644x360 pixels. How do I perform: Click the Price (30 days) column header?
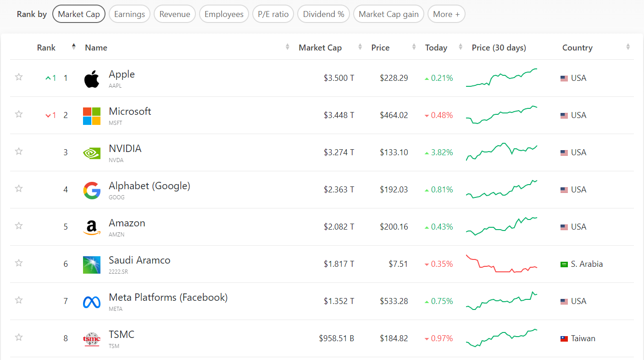tap(499, 48)
